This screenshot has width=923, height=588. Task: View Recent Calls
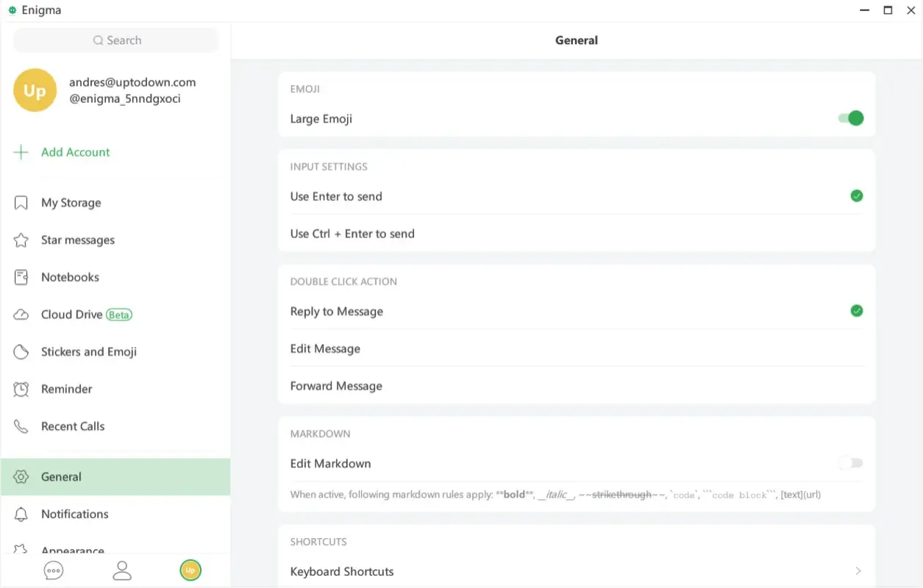coord(72,426)
